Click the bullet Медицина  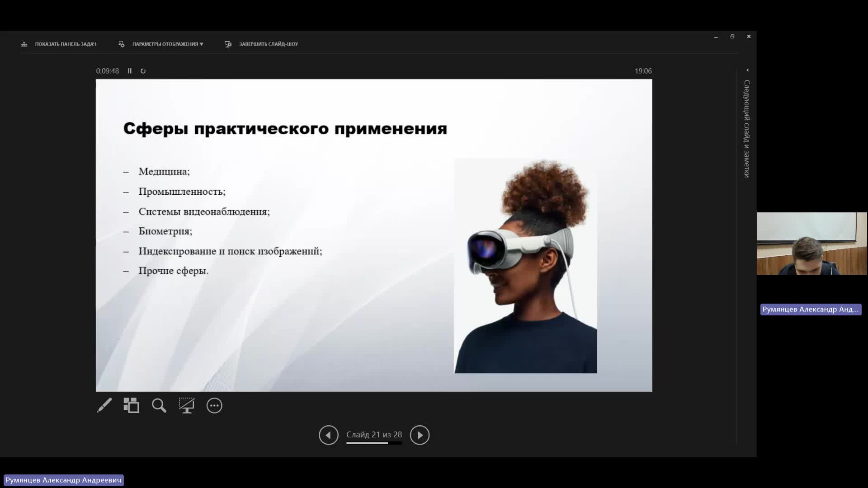point(164,172)
